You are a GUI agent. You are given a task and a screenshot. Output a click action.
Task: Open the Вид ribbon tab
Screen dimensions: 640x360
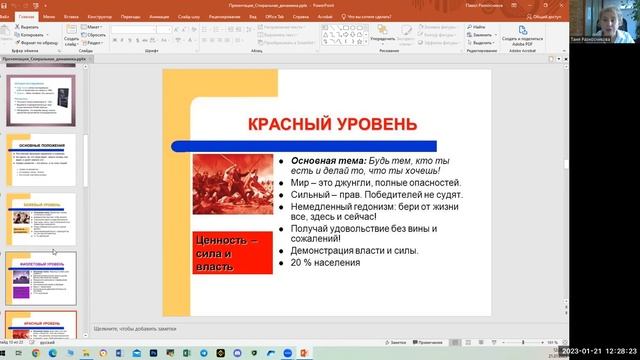pos(253,17)
